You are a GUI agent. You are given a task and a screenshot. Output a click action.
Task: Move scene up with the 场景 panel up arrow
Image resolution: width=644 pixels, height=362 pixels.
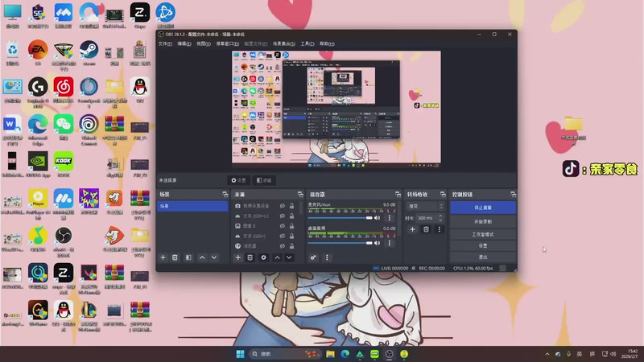point(202,257)
